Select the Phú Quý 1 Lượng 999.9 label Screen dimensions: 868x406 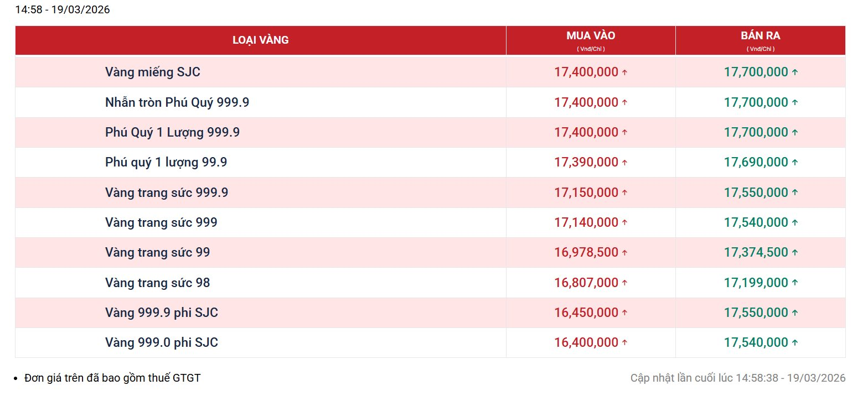coord(172,132)
